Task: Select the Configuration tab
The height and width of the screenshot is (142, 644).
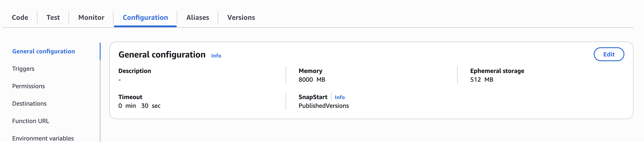Action: [145, 17]
